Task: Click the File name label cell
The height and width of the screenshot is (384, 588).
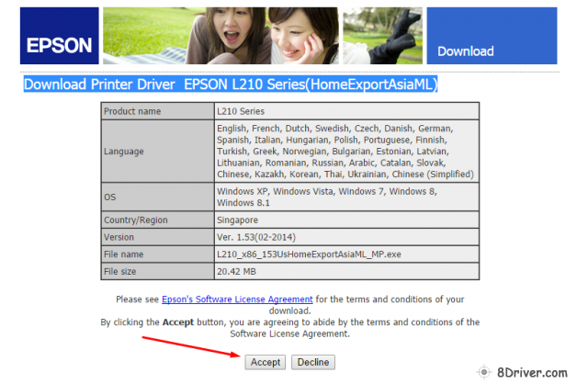Action: [158, 254]
